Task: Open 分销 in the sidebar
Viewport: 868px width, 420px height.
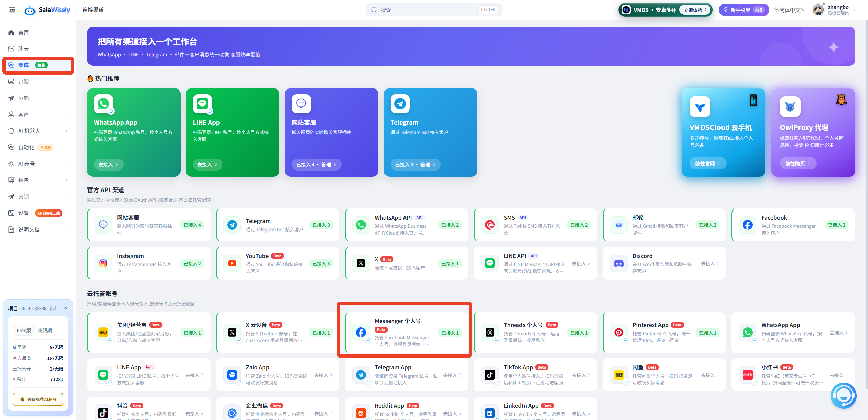Action: [x=38, y=98]
